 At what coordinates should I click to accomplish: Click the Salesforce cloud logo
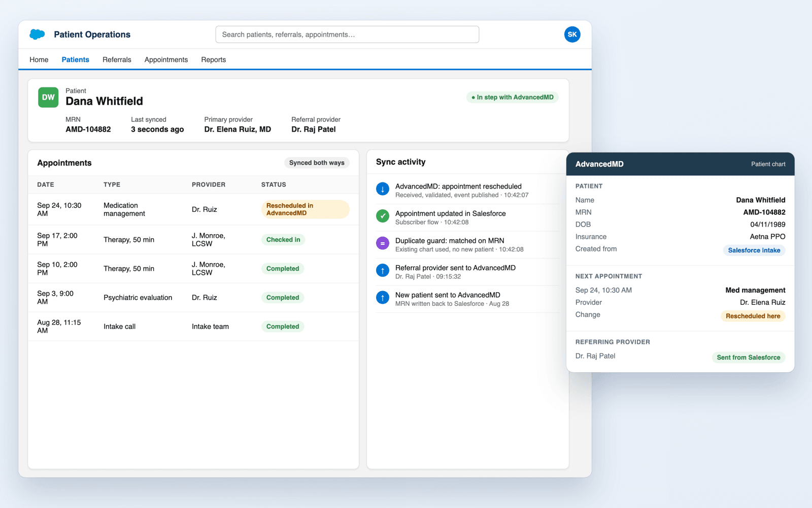(x=37, y=35)
